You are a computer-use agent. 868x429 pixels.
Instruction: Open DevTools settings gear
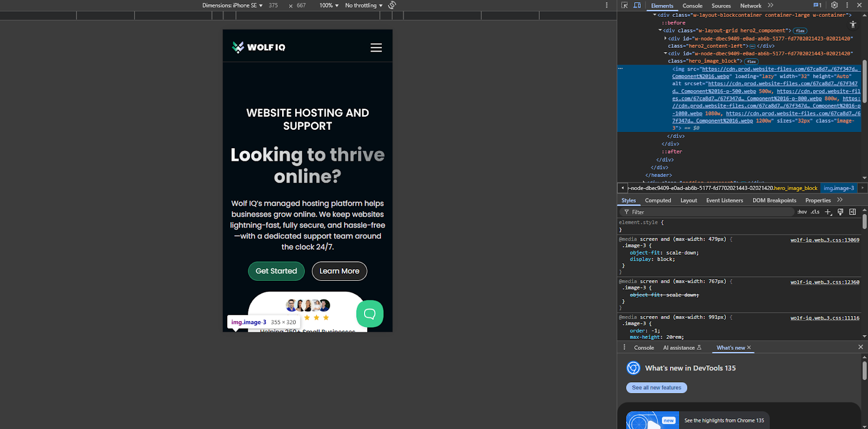click(x=834, y=5)
